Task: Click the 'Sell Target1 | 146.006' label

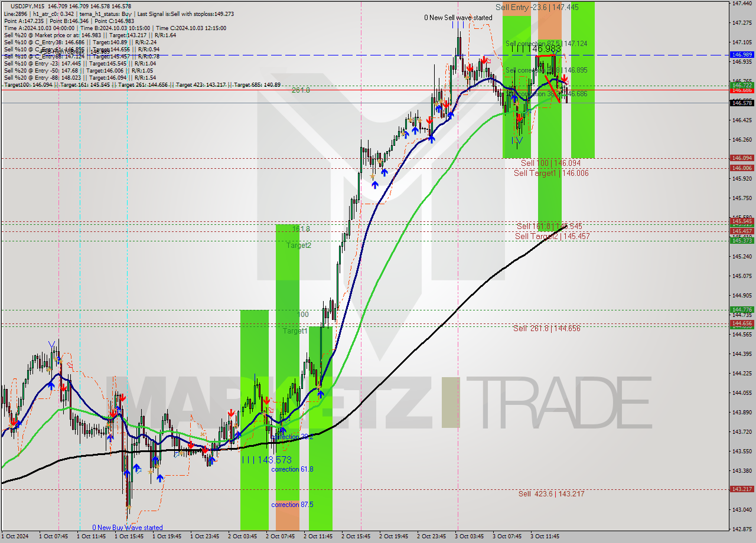Action: coord(551,173)
